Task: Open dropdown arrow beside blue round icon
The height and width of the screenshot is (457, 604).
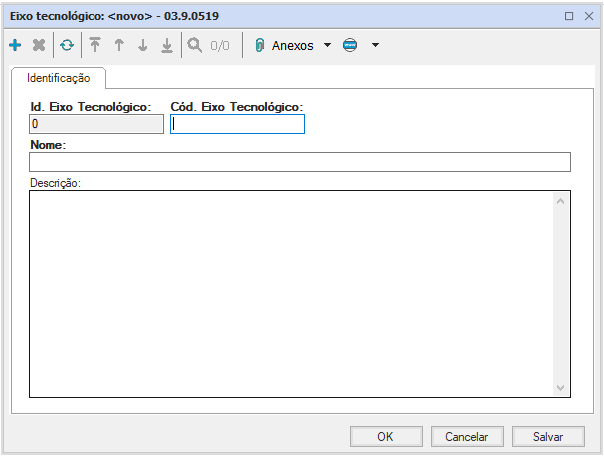Action: pos(375,45)
